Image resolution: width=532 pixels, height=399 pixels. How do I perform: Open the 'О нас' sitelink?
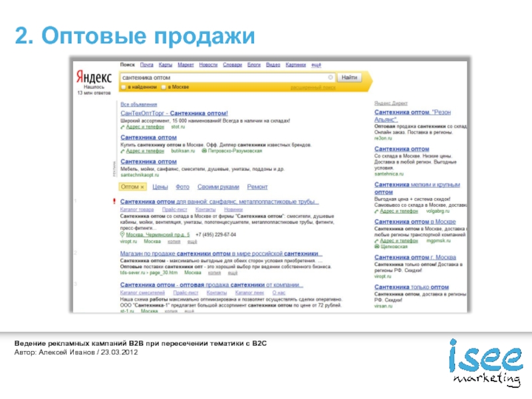(x=279, y=293)
